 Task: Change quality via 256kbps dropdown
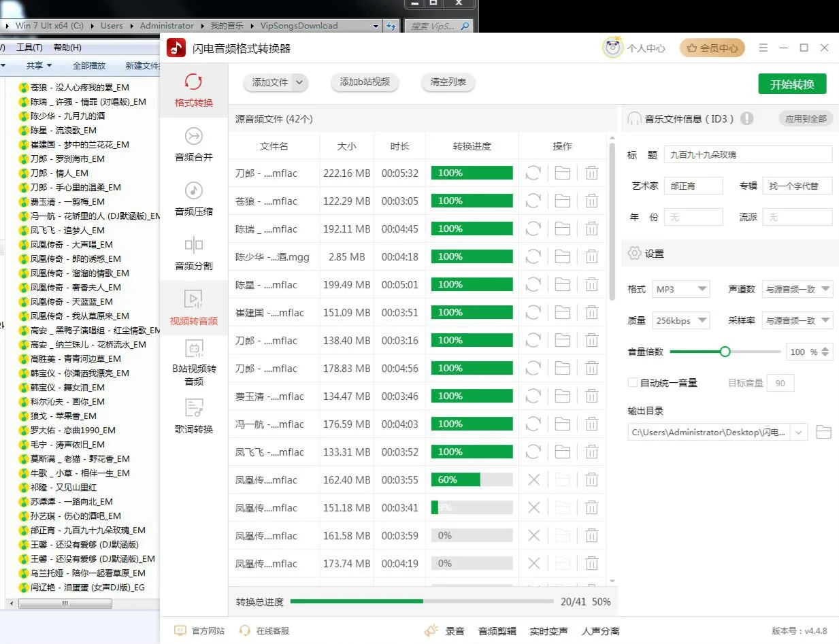click(680, 320)
